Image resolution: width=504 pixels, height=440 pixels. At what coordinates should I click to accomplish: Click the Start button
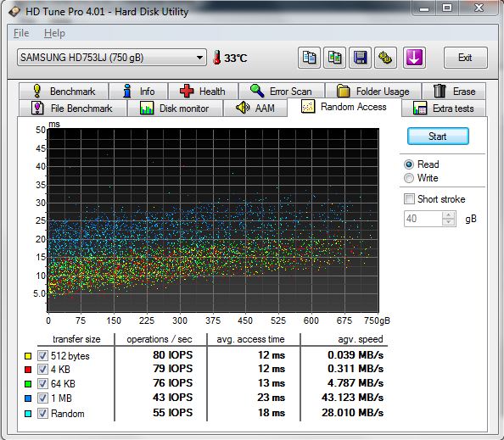pos(438,136)
